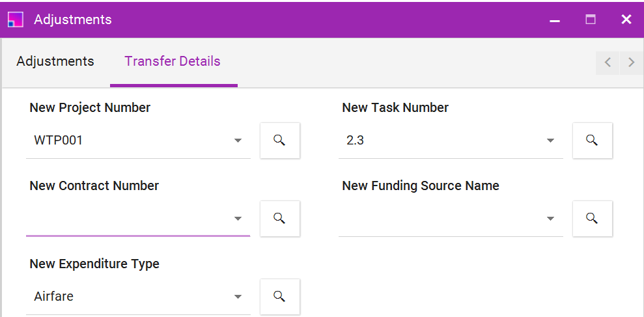Click the WTP001 project number field
644x317 pixels.
tap(139, 141)
